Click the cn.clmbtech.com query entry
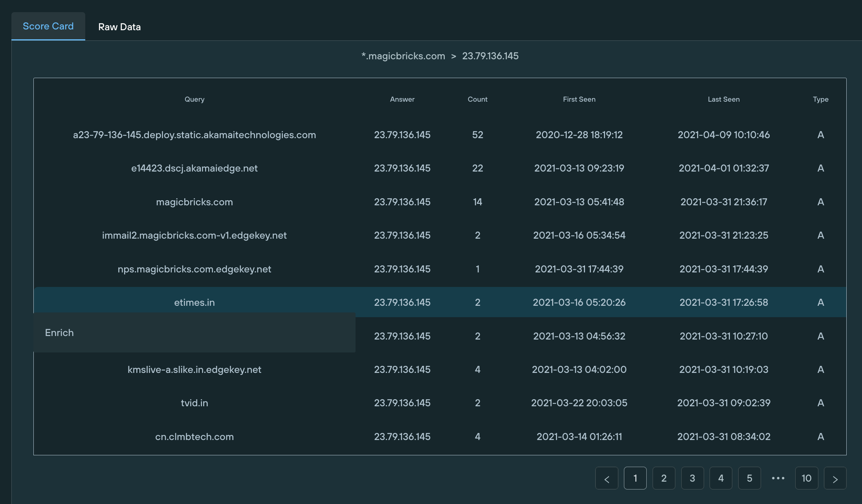 (x=194, y=437)
